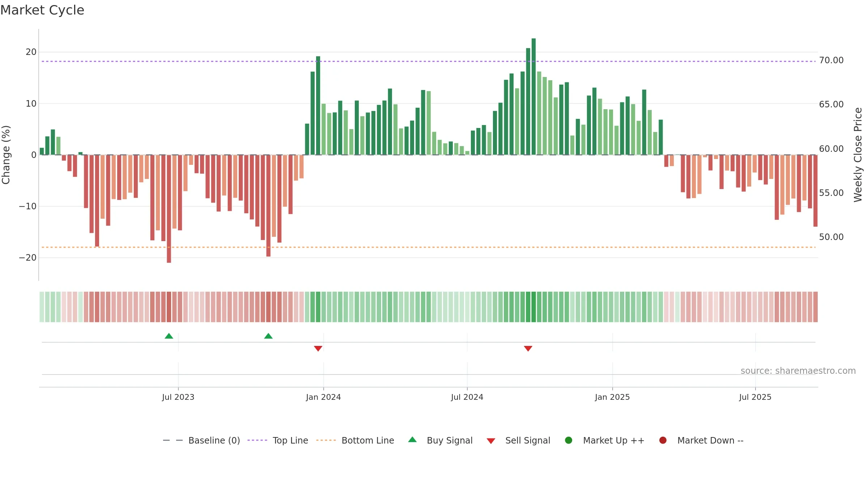Click the lowest red bar below -20 percent
Viewport: 868px width, 488px height.
(x=169, y=209)
